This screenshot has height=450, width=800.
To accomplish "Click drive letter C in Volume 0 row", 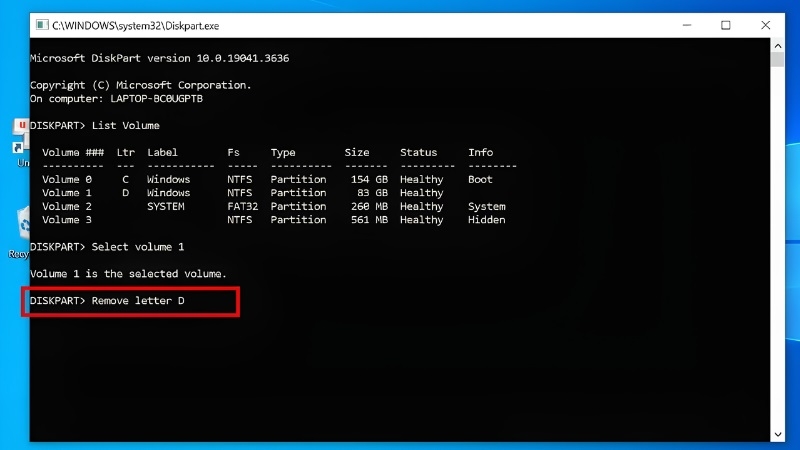I will (x=126, y=180).
